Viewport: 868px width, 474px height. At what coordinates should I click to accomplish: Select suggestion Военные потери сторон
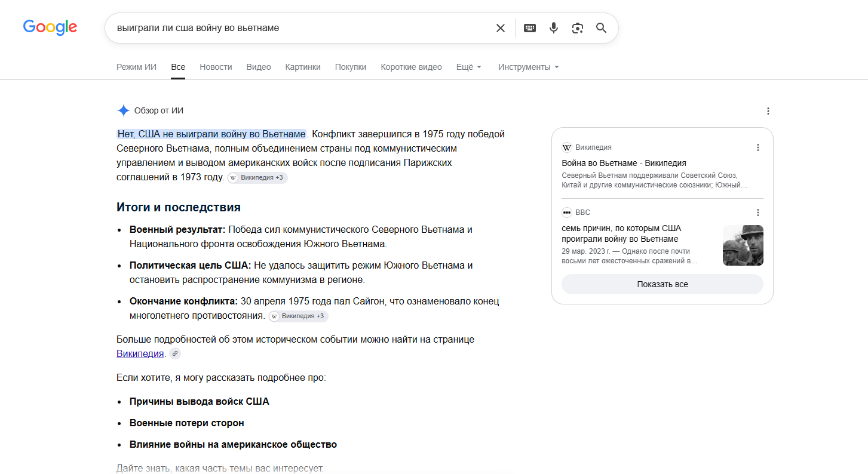[x=187, y=423]
